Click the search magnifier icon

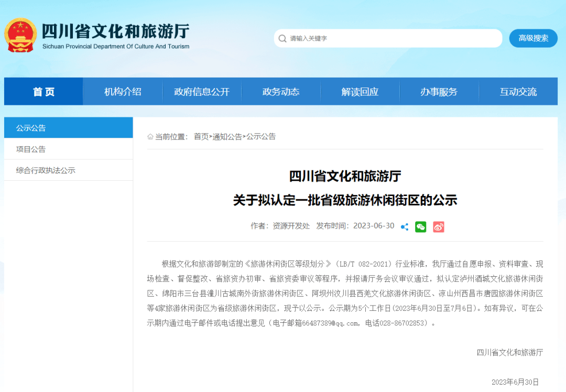point(282,38)
